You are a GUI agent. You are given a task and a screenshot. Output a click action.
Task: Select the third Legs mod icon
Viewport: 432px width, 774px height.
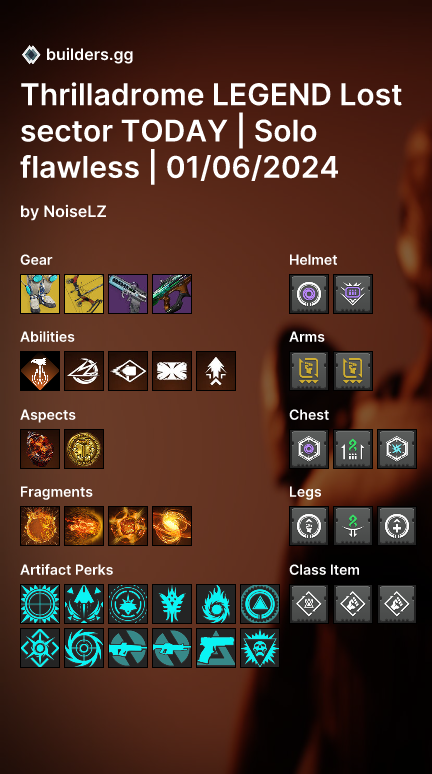pos(397,526)
